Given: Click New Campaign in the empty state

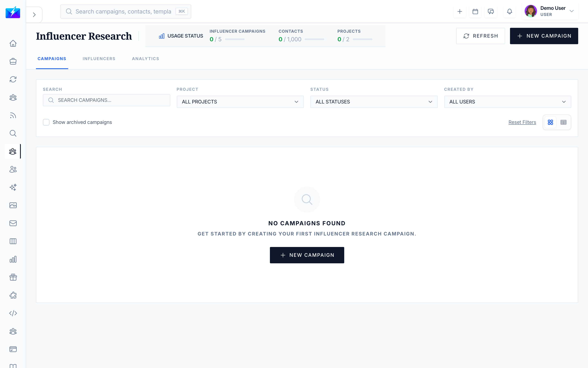Looking at the screenshot, I should (307, 255).
